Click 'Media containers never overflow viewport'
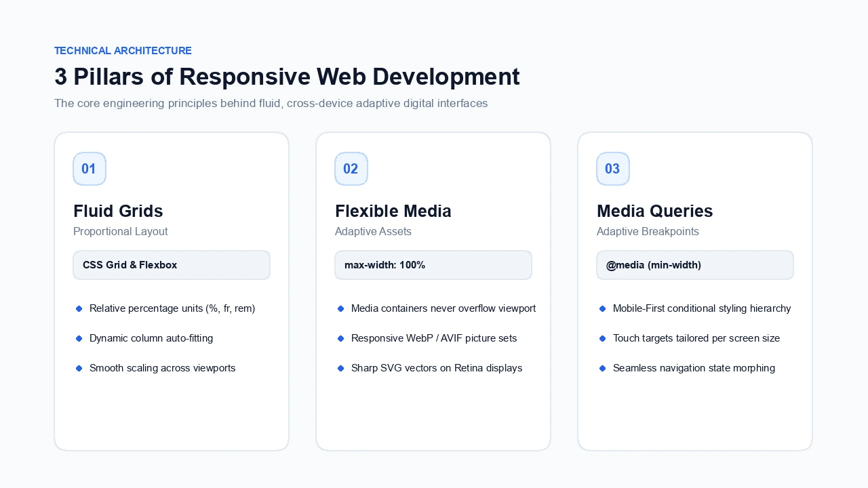 (x=443, y=308)
